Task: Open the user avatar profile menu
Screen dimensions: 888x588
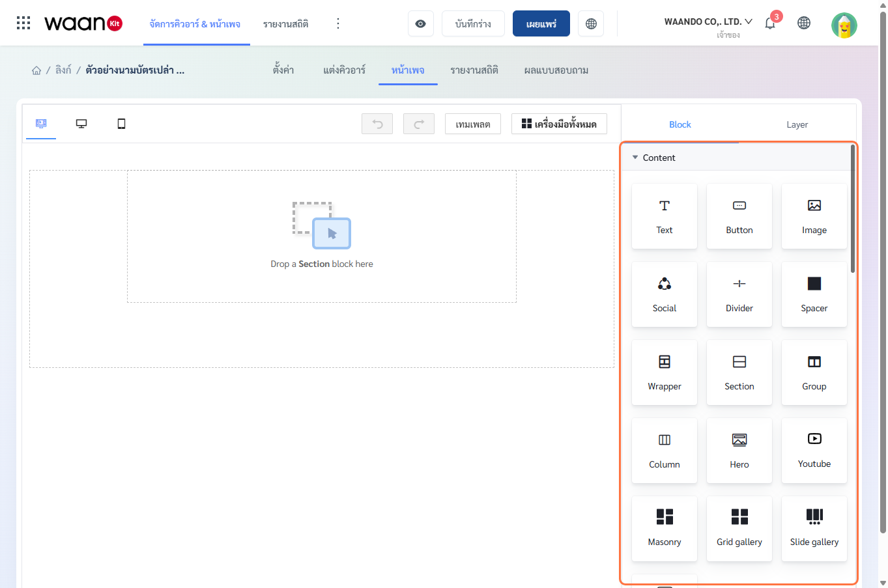Action: pyautogui.click(x=844, y=25)
